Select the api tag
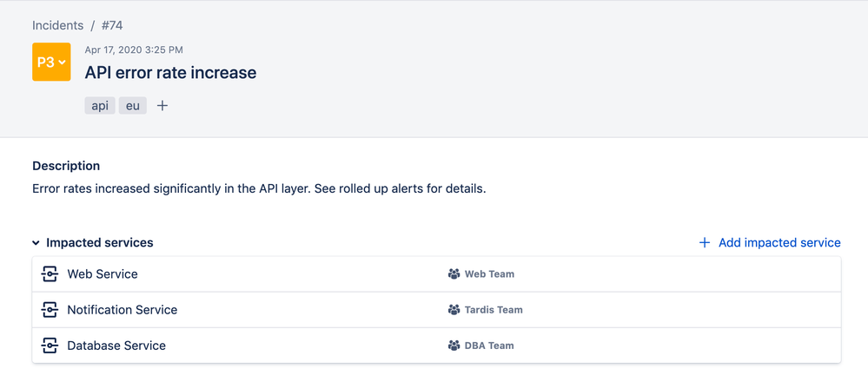Viewport: 868px width, 382px height. (x=100, y=106)
